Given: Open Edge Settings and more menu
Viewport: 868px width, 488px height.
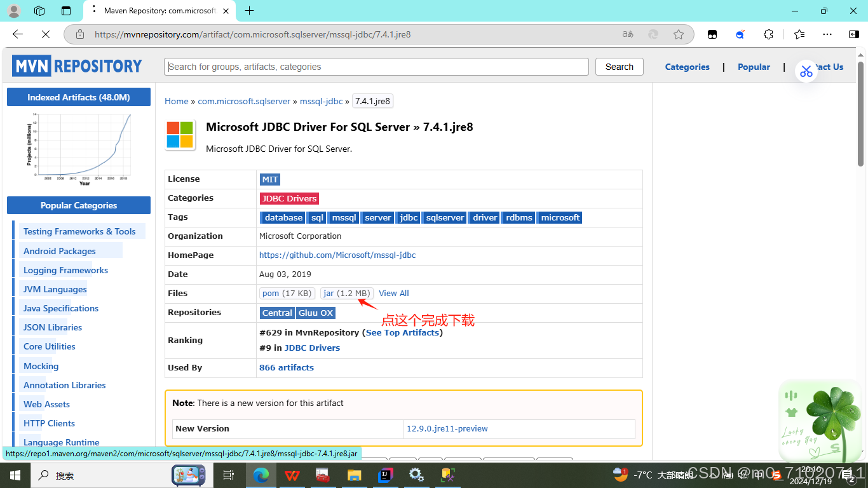Looking at the screenshot, I should tap(827, 34).
